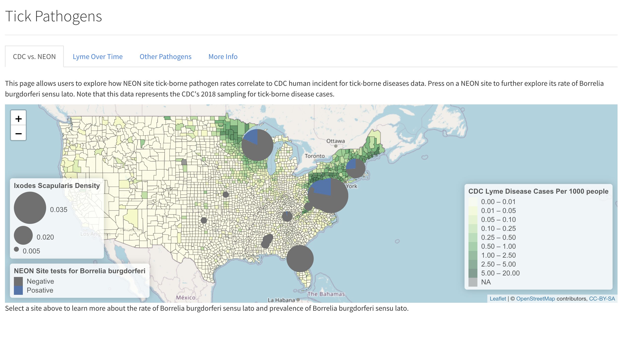
Task: Click the México label on map
Action: click(x=186, y=298)
